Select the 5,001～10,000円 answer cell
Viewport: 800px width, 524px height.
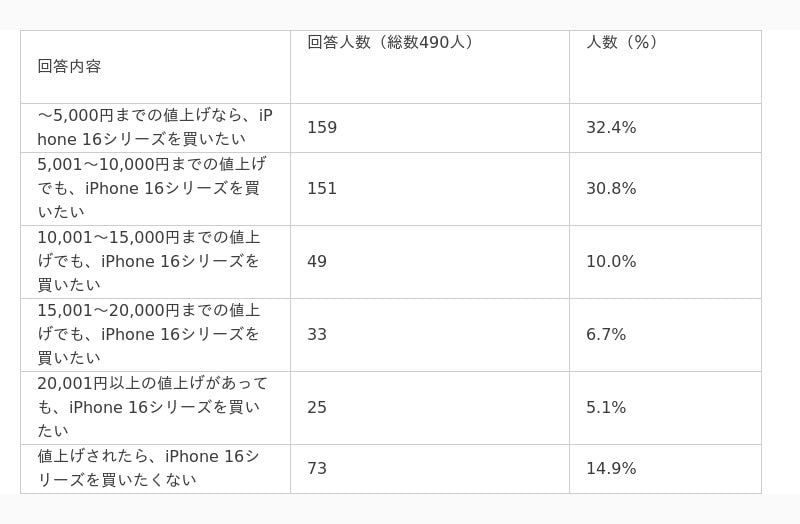(155, 189)
